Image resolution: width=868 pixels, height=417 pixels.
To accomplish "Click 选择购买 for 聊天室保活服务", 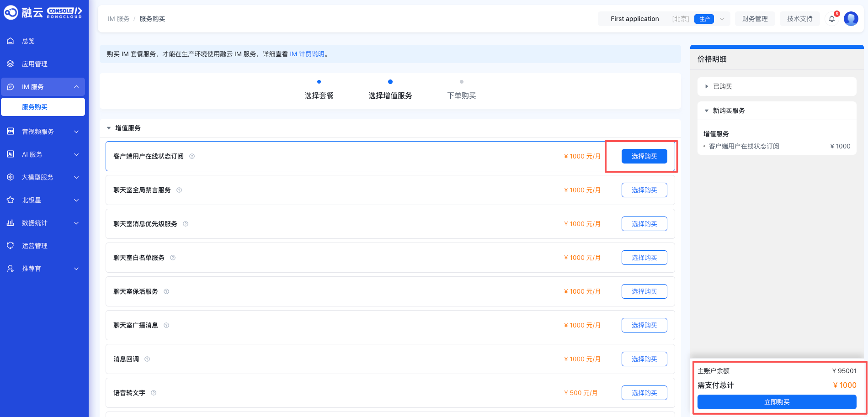I will coord(644,291).
